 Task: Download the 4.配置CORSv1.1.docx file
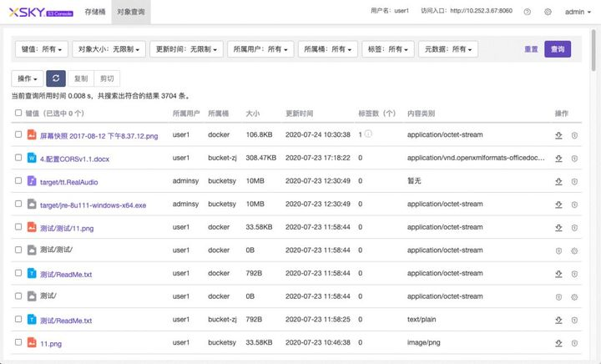click(x=558, y=158)
